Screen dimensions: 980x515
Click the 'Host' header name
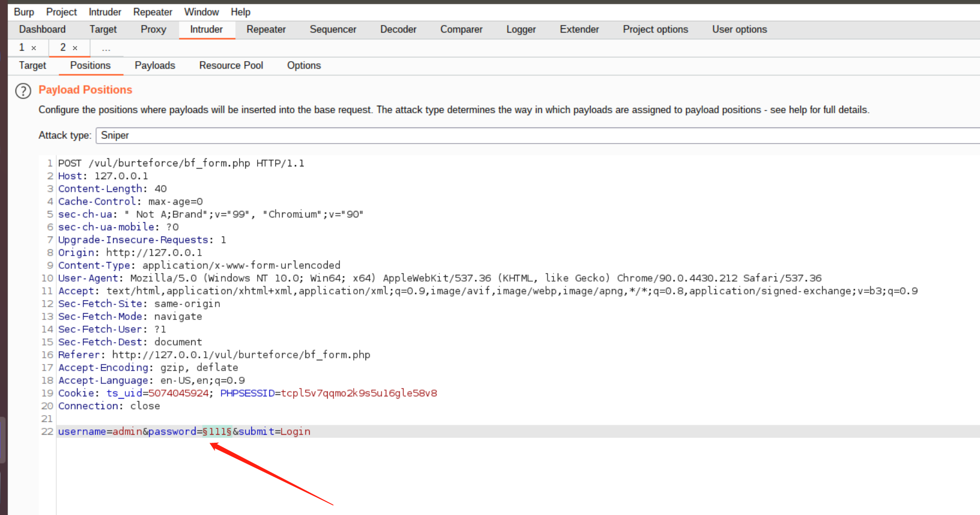[x=70, y=176]
